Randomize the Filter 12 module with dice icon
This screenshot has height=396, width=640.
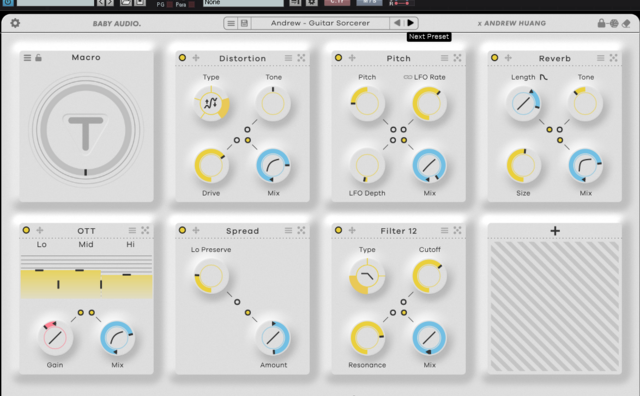tap(457, 230)
